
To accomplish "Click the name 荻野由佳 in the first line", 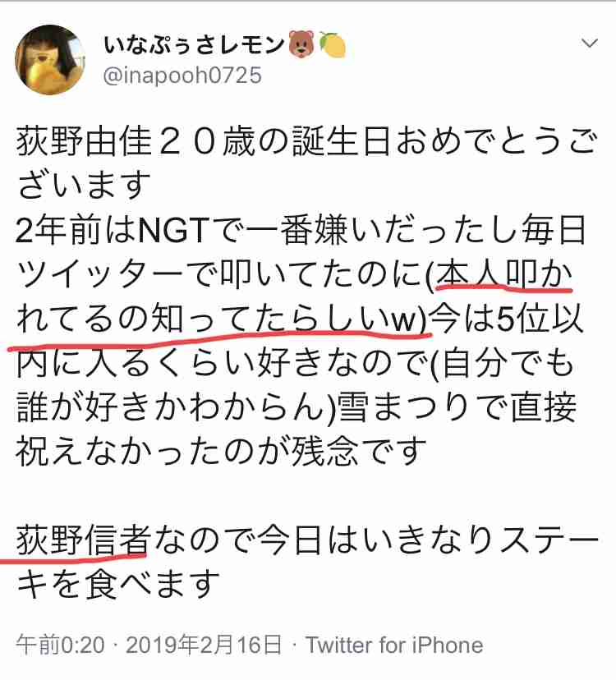I will point(84,143).
